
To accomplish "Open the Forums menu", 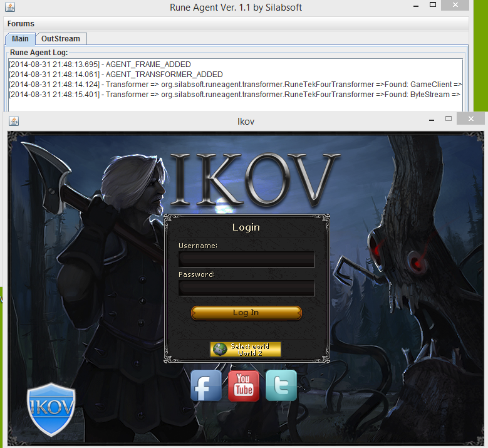I will (x=21, y=24).
